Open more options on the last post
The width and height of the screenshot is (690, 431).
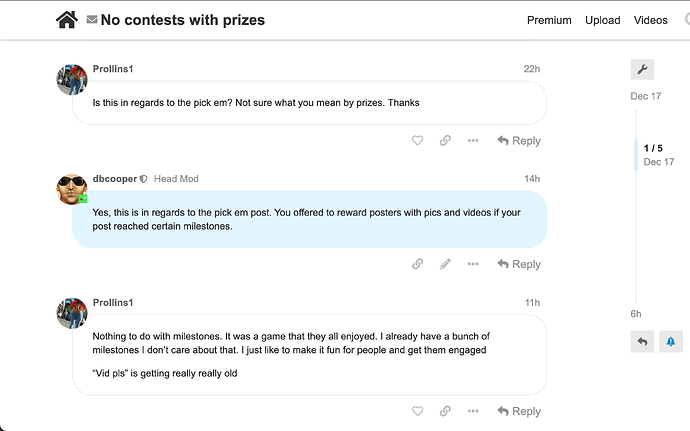coord(473,411)
